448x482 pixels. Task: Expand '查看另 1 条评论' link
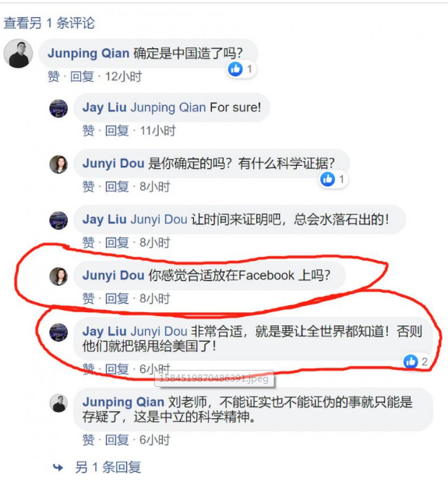click(x=49, y=23)
